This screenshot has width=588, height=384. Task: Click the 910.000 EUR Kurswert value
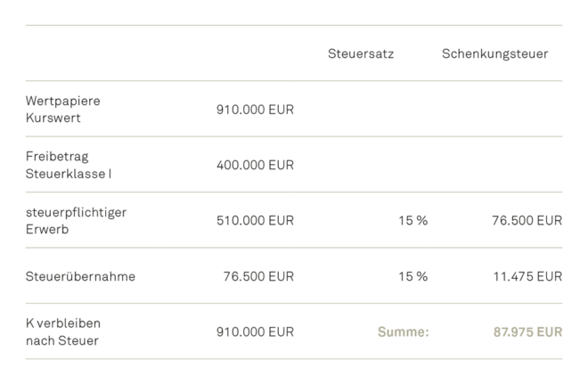255,110
